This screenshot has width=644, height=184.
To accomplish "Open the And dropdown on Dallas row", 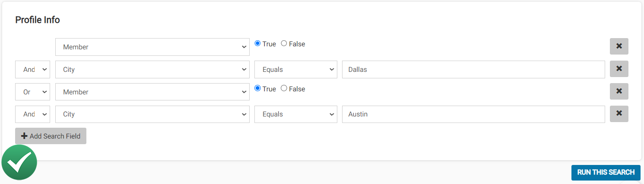I will coord(33,69).
